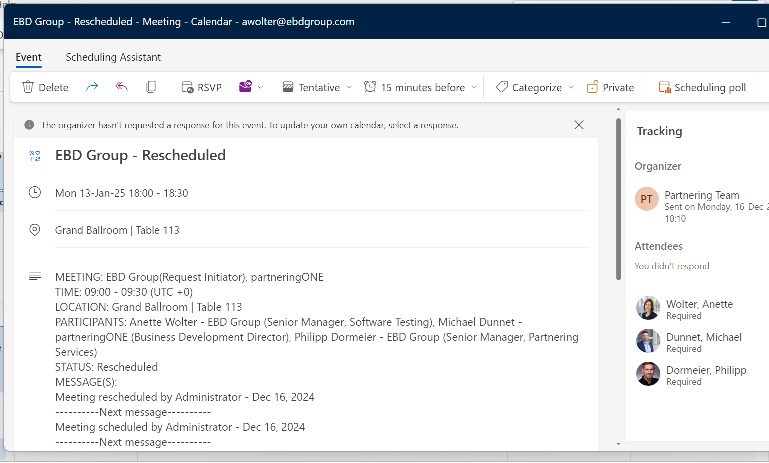Toggle the Private lock option

[x=610, y=87]
